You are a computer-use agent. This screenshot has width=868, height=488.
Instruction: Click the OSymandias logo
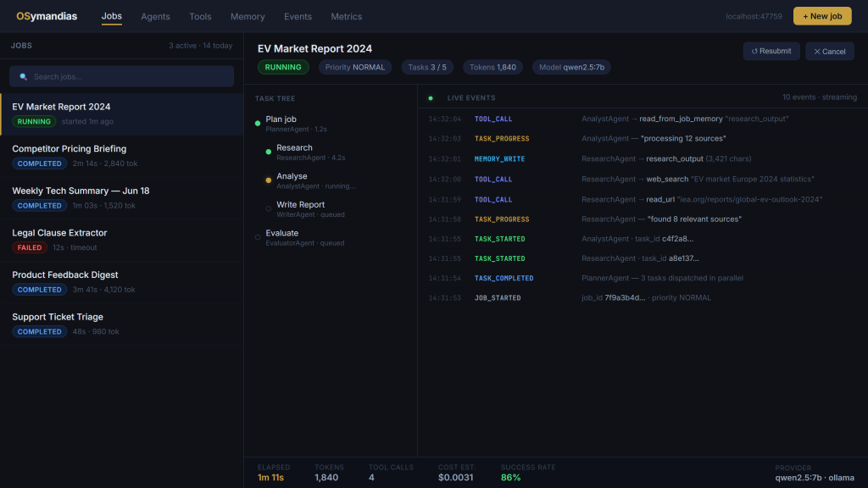point(47,16)
